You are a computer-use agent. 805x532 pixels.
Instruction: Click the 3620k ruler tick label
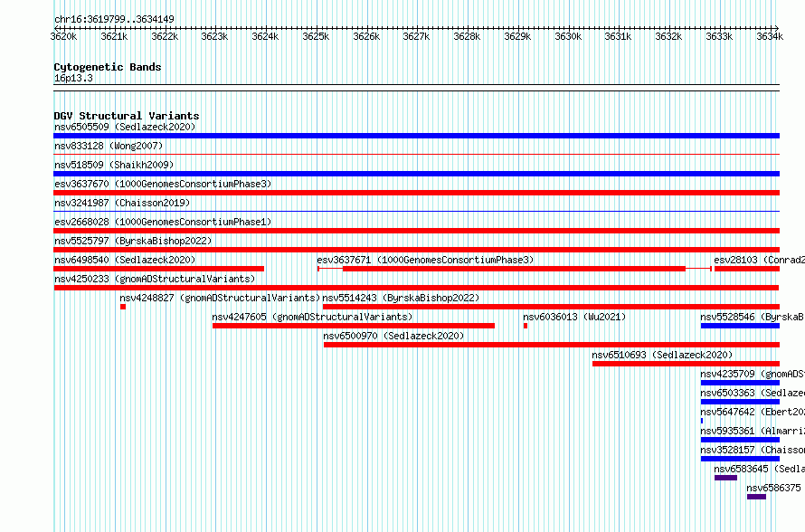click(x=63, y=36)
